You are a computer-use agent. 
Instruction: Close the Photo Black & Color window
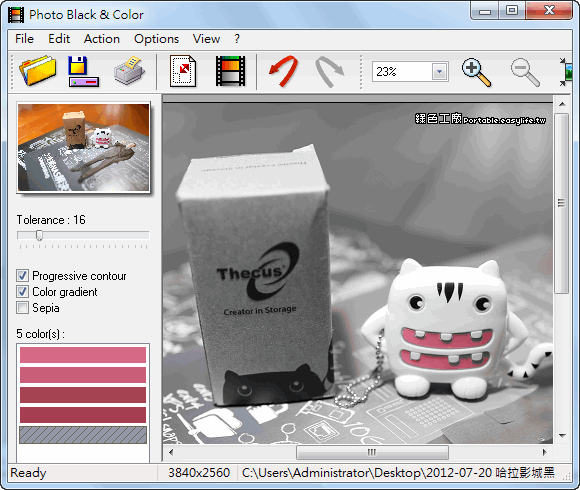[x=549, y=11]
